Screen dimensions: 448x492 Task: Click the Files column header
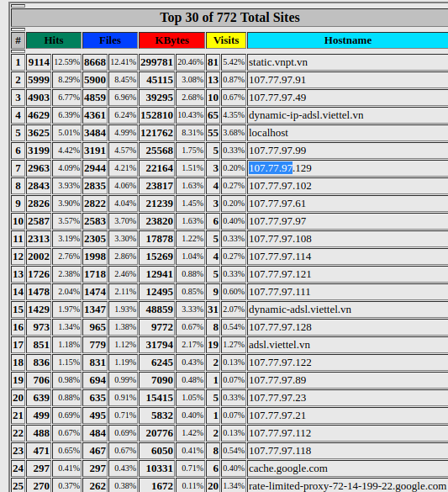[x=110, y=40]
